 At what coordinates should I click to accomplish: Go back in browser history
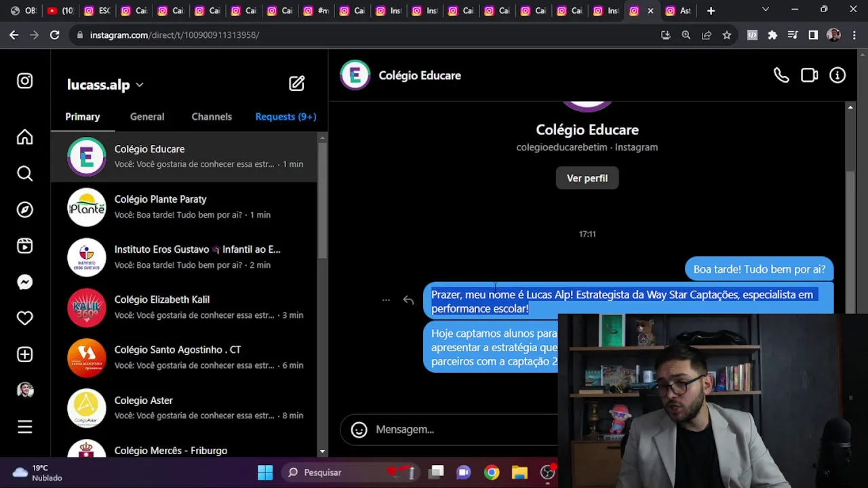coord(14,35)
